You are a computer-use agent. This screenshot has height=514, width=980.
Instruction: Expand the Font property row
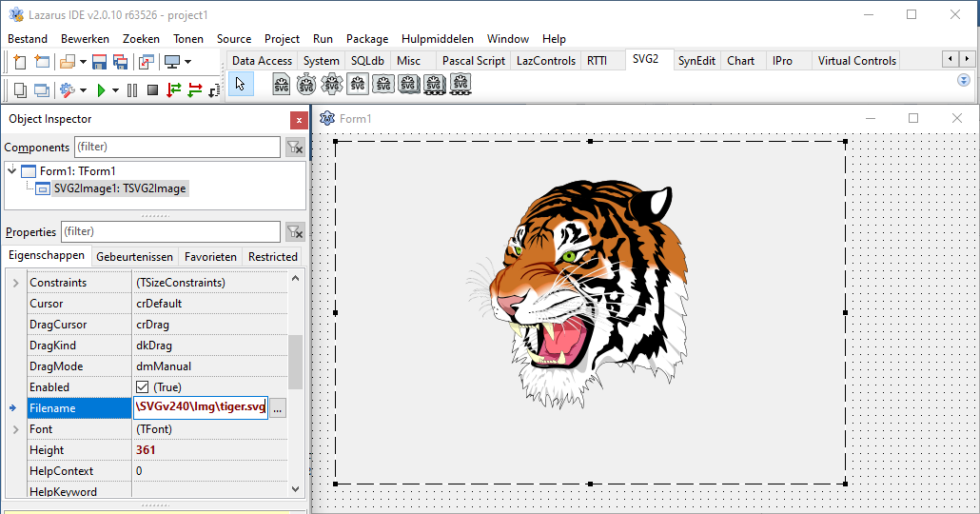coord(14,429)
